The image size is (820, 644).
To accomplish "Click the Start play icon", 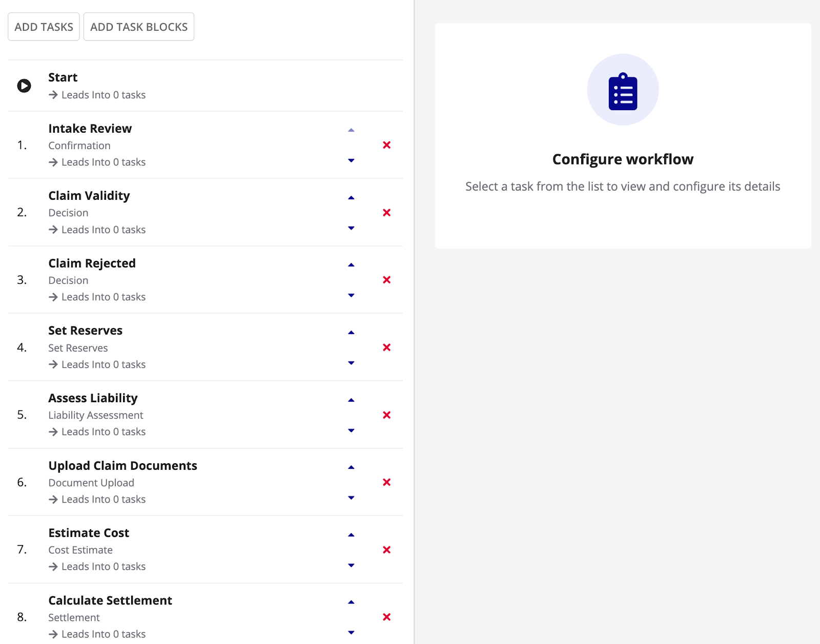I will [x=24, y=86].
